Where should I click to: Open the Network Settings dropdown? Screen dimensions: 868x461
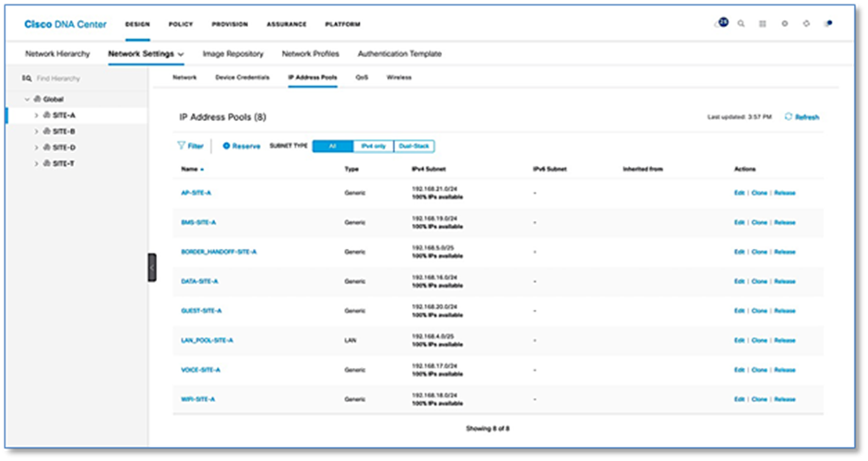pos(146,53)
